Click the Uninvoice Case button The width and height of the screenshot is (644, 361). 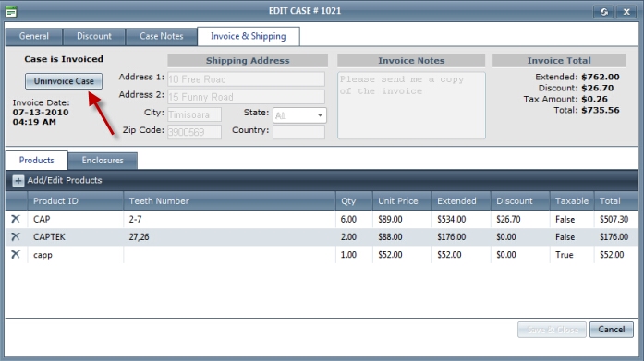64,81
